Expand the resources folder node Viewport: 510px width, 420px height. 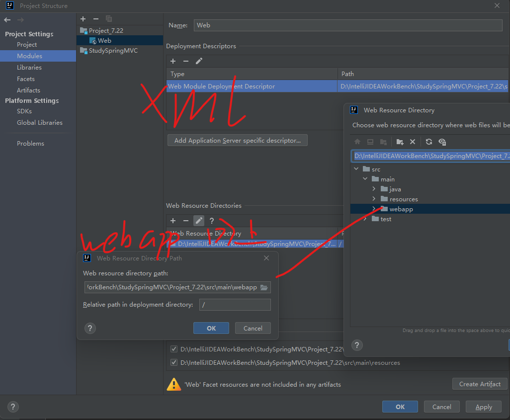click(x=374, y=199)
